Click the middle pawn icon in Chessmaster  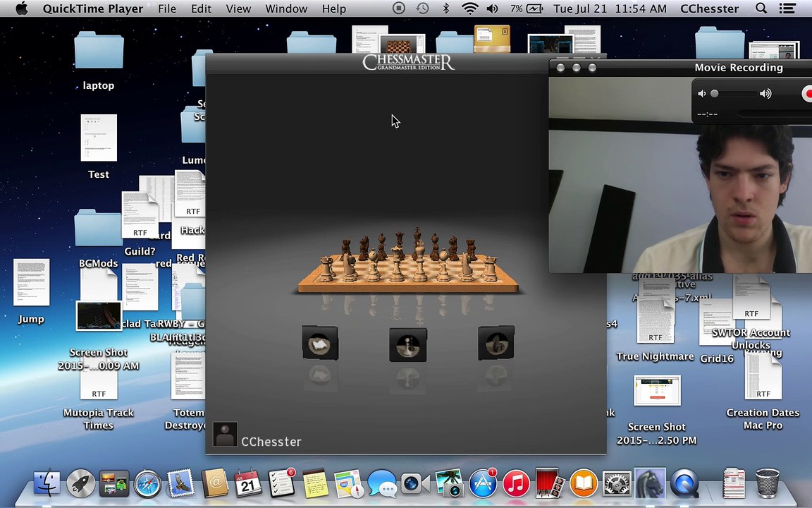point(408,345)
